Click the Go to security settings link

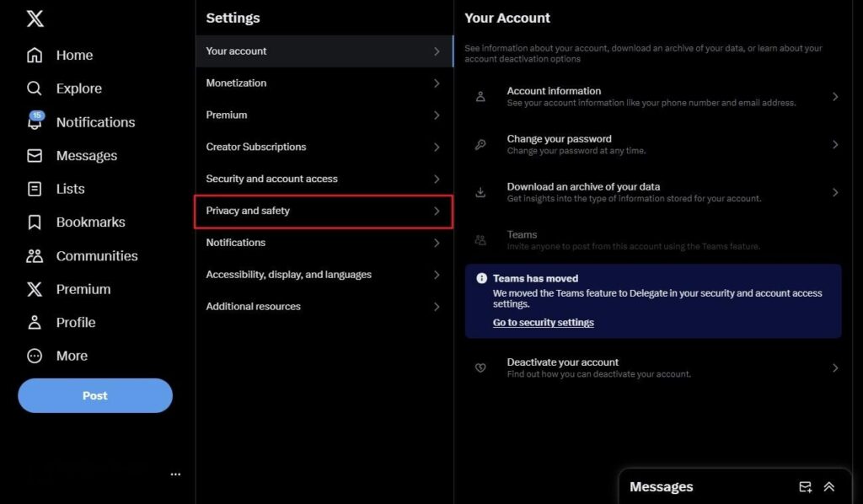point(543,322)
